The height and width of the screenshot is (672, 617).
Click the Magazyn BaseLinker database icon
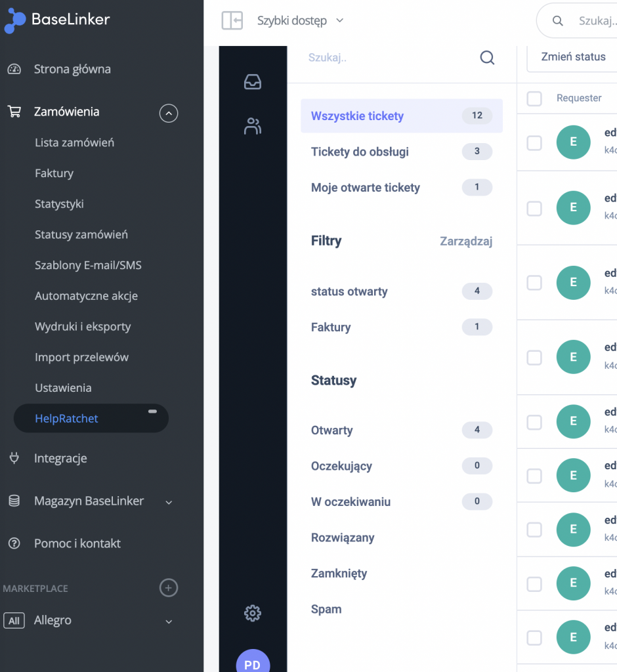click(x=14, y=501)
